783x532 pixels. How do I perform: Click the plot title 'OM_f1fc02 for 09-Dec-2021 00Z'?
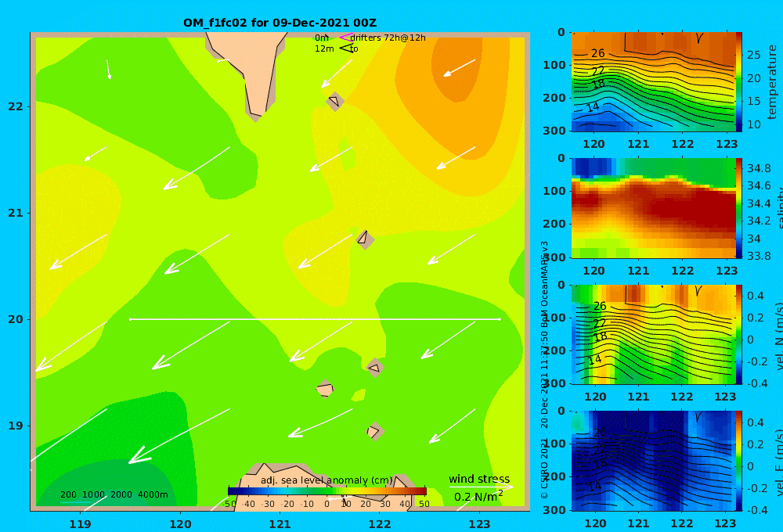[280, 23]
